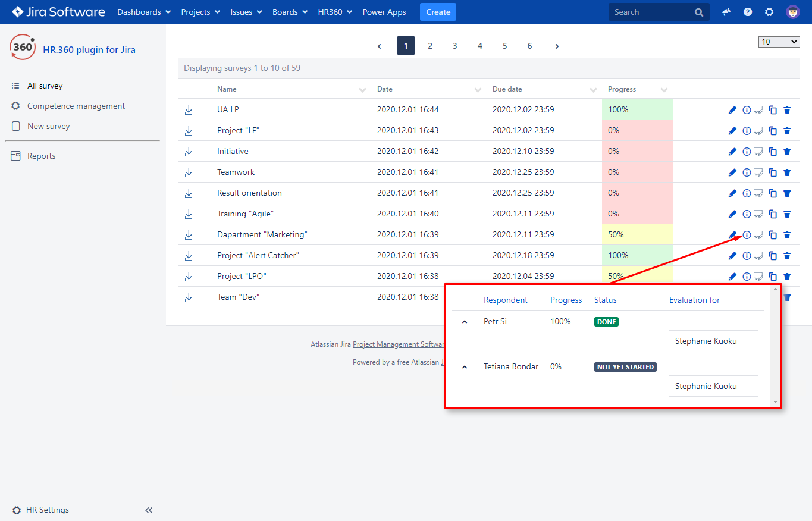Show info for Project "LF" survey
The width and height of the screenshot is (812, 521).
point(747,131)
